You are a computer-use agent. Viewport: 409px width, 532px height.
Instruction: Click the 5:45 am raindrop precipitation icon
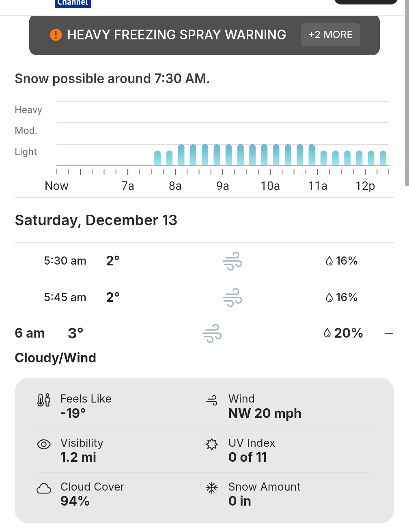[329, 297]
